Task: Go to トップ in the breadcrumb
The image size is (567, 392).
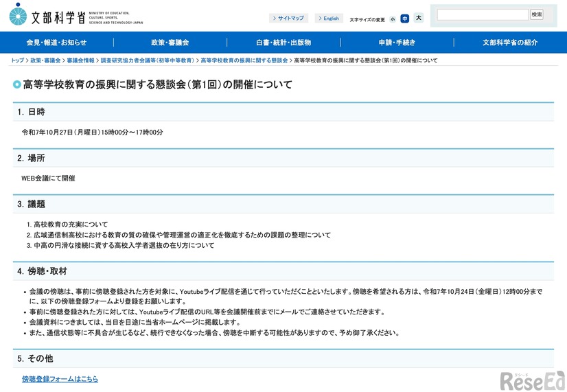Action: 17,60
